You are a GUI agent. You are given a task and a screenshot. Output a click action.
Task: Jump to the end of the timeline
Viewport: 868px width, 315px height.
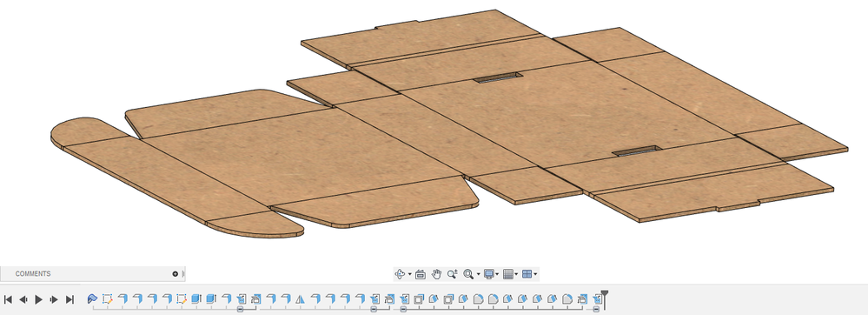point(70,299)
